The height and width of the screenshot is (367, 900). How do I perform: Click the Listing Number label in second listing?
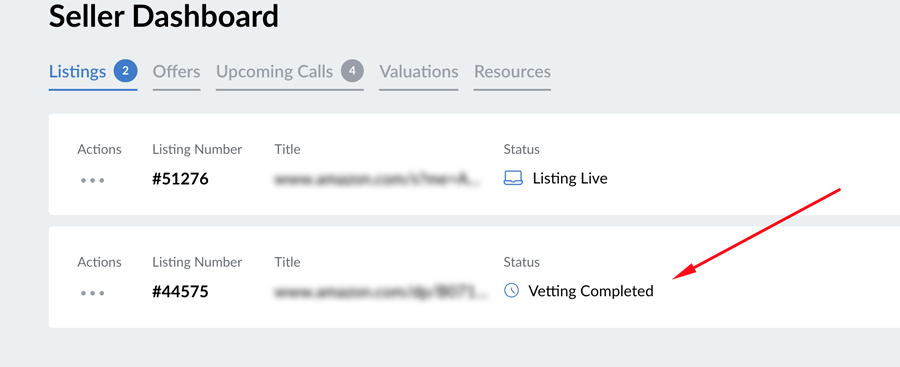pos(197,262)
